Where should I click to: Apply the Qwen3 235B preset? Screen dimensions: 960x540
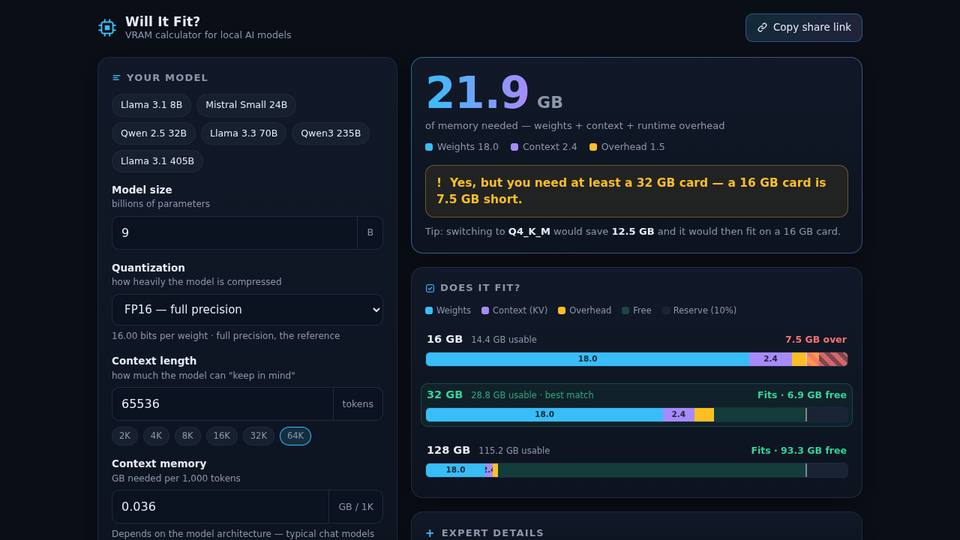point(331,133)
